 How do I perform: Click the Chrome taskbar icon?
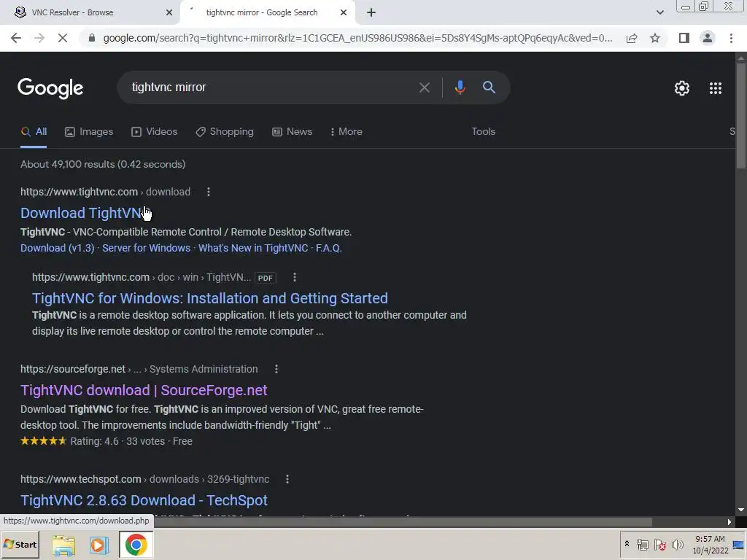136,545
